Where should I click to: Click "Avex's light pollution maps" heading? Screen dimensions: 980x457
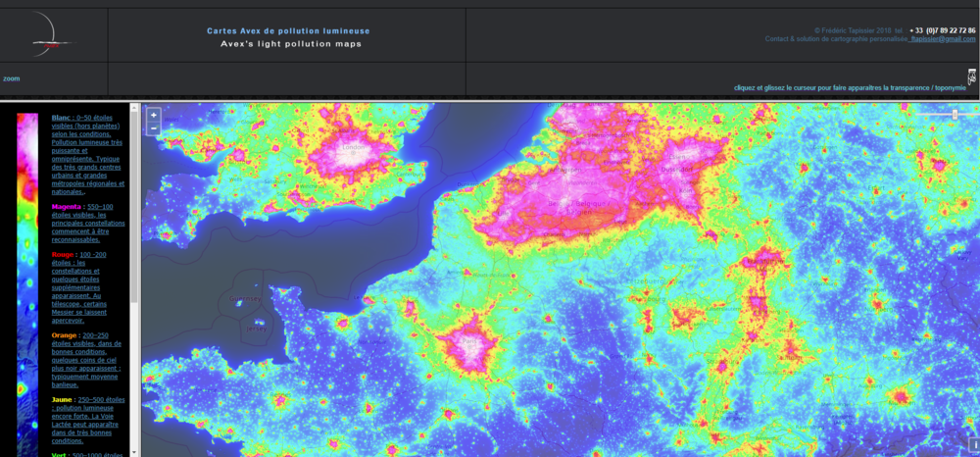(291, 44)
